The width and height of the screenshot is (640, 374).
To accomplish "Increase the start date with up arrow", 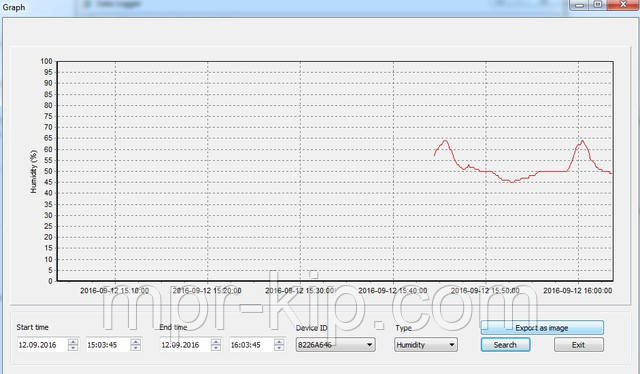I will 73,342.
